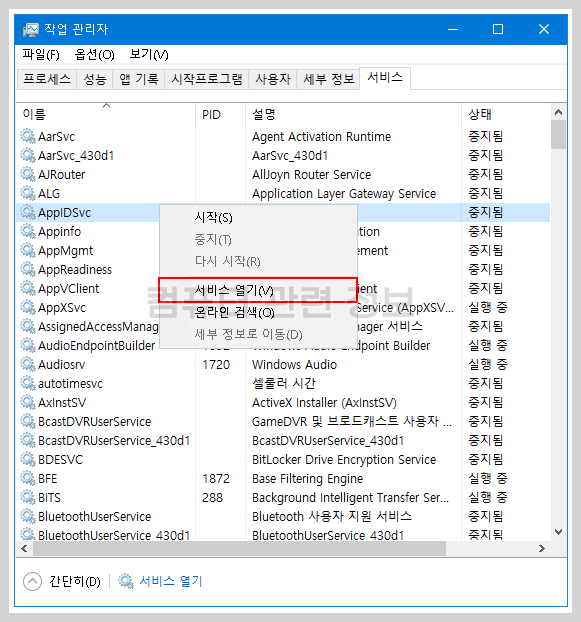Switch to the 시작프로그램 tab
The width and height of the screenshot is (581, 622).
[x=207, y=79]
